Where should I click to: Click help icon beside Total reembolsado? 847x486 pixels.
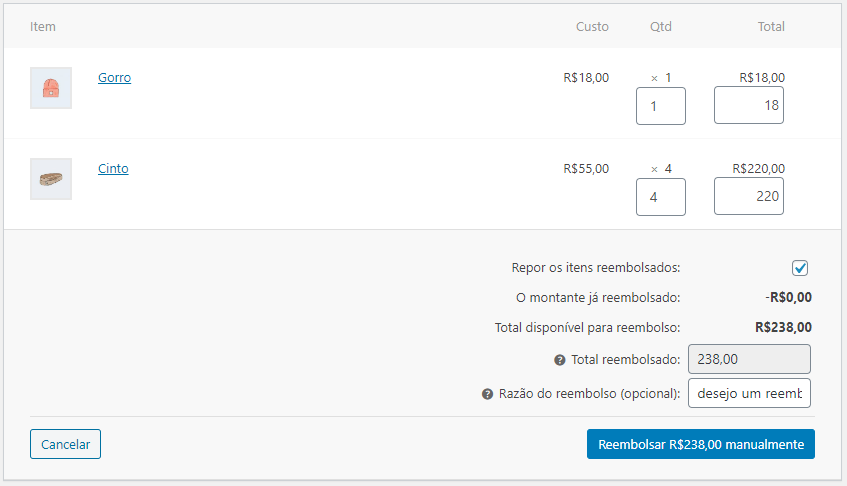coord(560,360)
